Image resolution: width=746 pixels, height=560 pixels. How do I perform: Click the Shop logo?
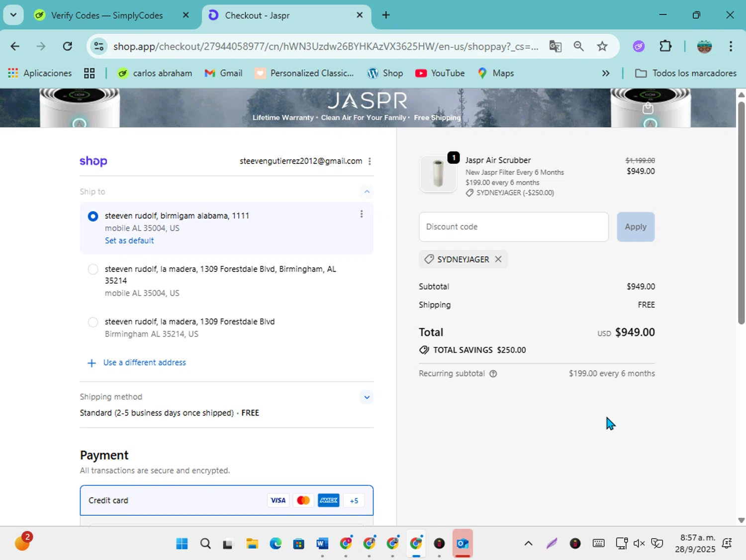pos(93,161)
